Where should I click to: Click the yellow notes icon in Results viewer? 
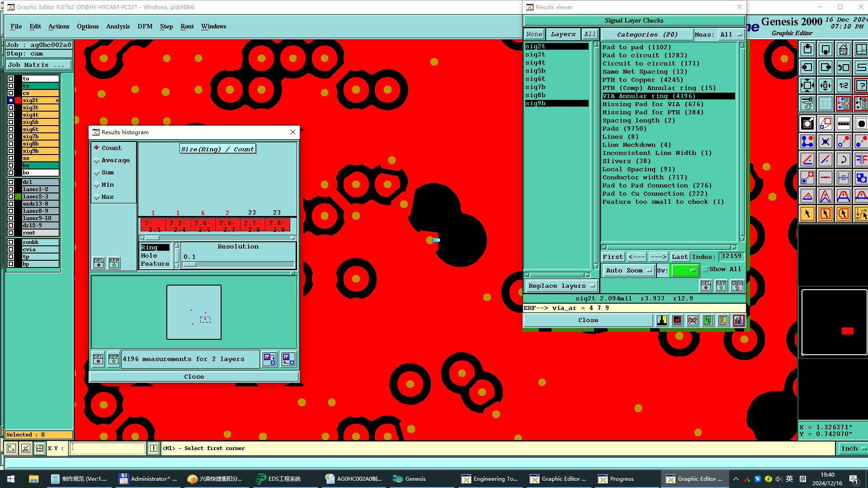[723, 320]
